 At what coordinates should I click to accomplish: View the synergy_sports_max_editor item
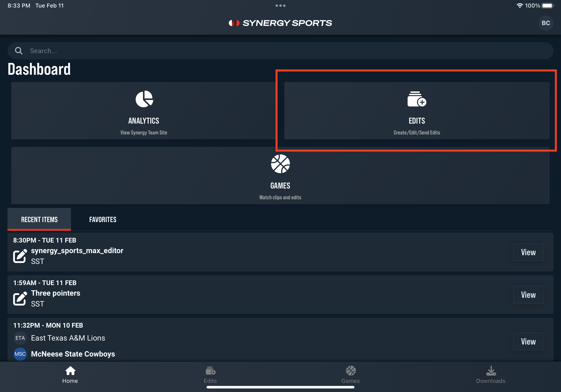(528, 252)
